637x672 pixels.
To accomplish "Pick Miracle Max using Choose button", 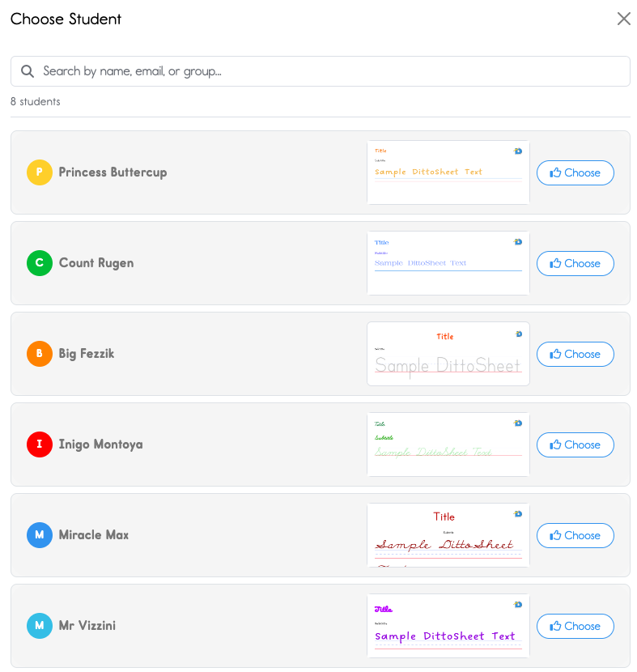I will pyautogui.click(x=575, y=535).
